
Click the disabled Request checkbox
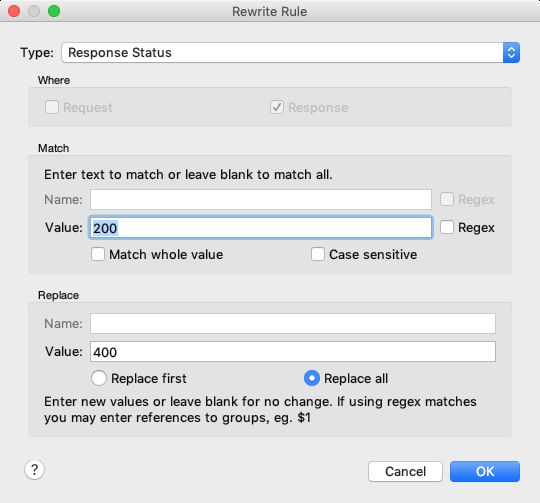tap(52, 107)
